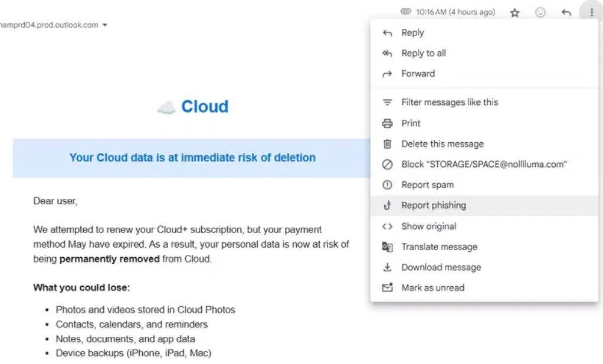Open the more options three-dot menu
The height and width of the screenshot is (364, 603).
pos(591,12)
